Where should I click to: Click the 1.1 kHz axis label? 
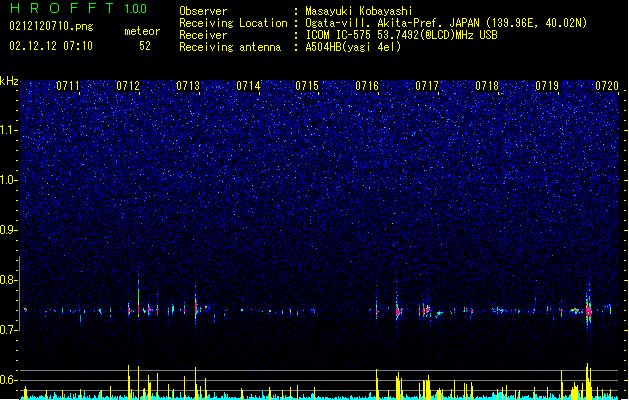(9, 130)
